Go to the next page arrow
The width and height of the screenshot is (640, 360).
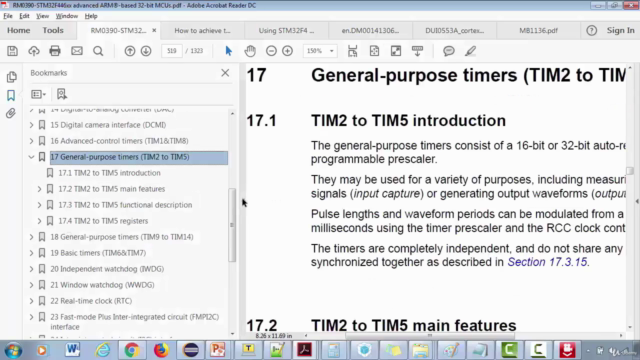click(146, 51)
